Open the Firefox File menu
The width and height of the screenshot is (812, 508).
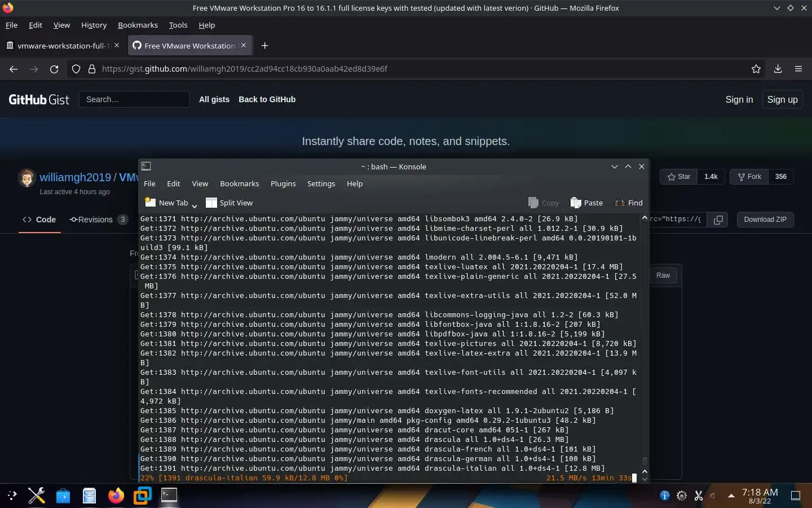coord(11,25)
